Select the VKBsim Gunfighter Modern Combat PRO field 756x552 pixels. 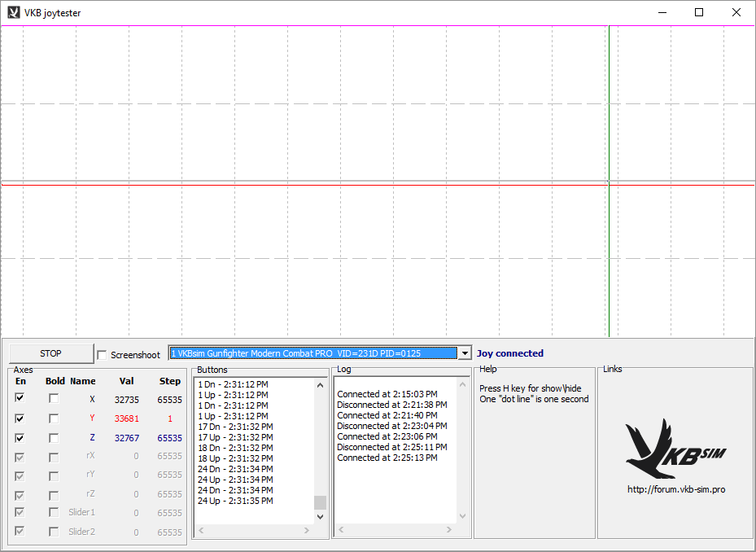click(x=313, y=353)
